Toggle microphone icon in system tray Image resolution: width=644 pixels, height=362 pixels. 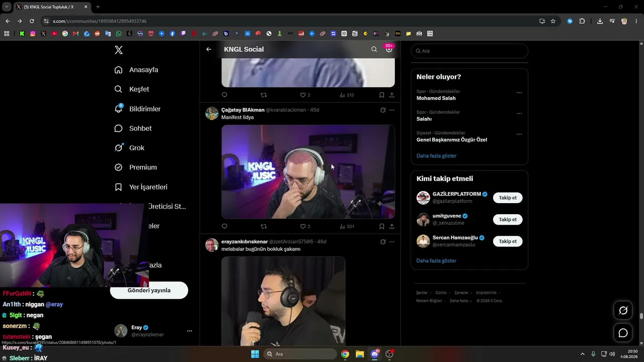[x=593, y=354]
